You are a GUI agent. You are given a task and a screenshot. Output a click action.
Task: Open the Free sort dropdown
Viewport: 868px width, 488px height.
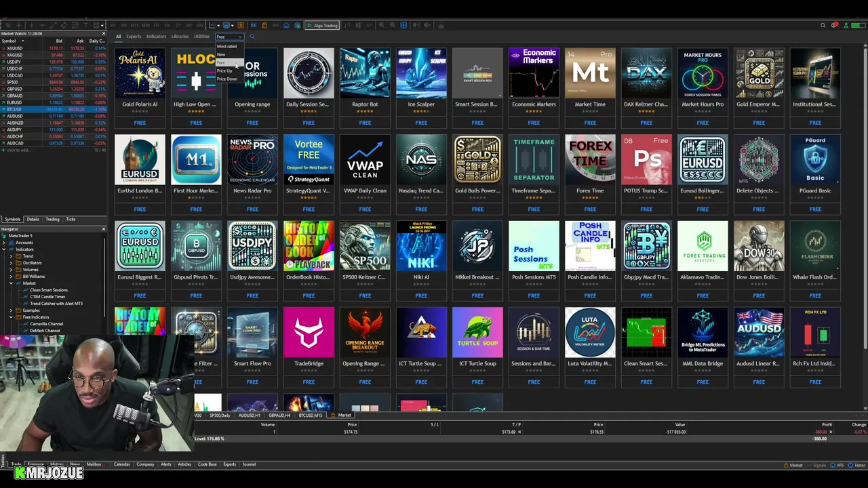click(x=230, y=37)
